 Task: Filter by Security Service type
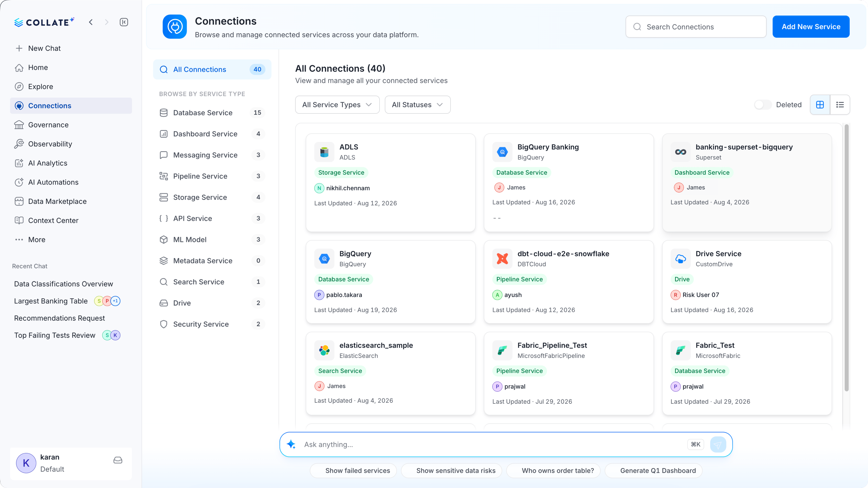click(212, 324)
